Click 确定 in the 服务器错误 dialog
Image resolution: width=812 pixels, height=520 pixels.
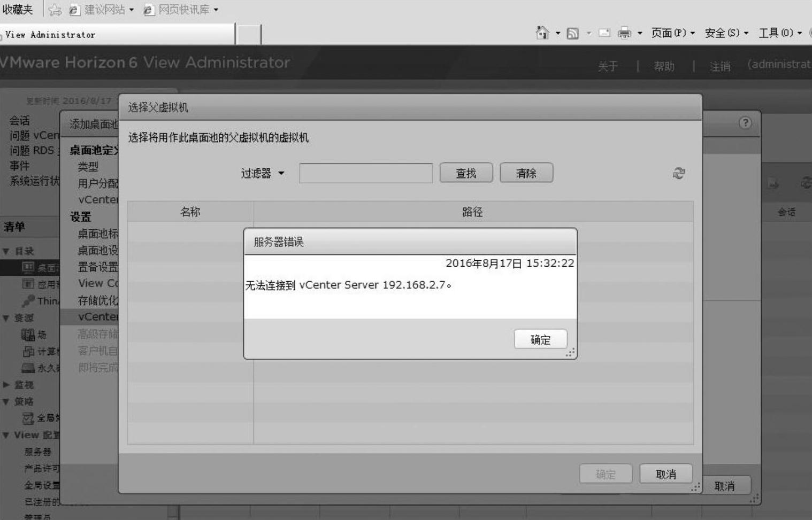[x=540, y=339]
